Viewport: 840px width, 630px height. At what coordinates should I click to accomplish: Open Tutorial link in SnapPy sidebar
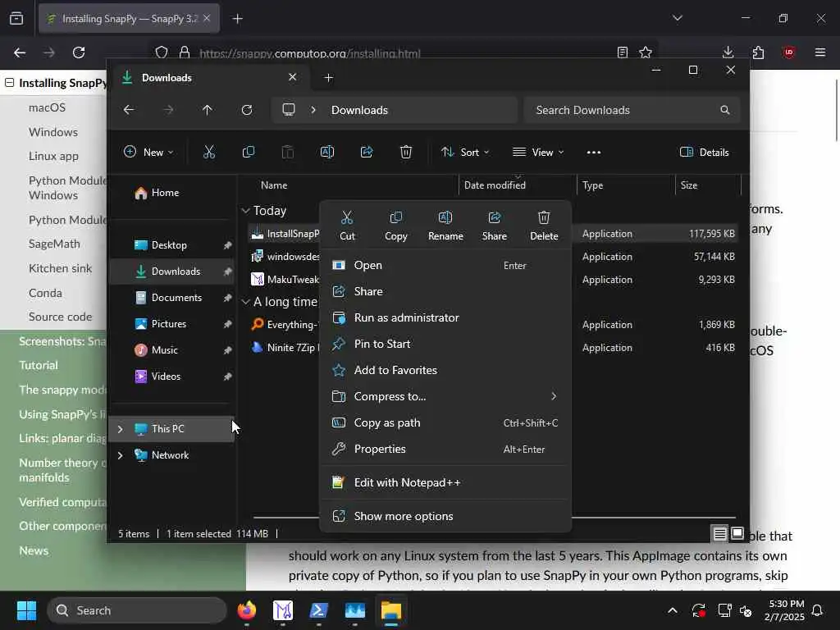pos(38,365)
